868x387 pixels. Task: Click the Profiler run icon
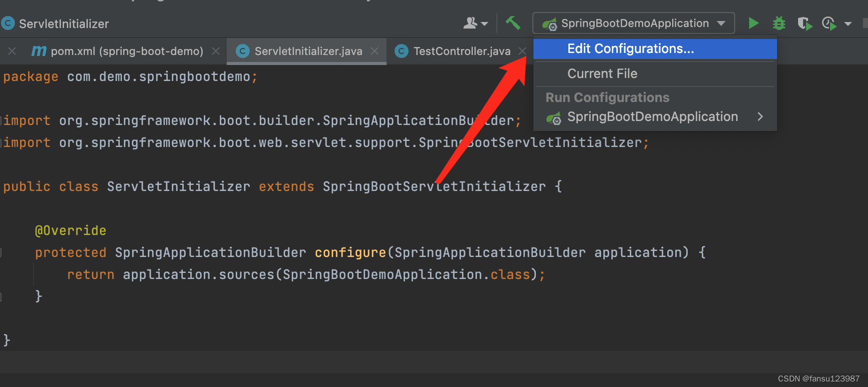click(x=829, y=23)
